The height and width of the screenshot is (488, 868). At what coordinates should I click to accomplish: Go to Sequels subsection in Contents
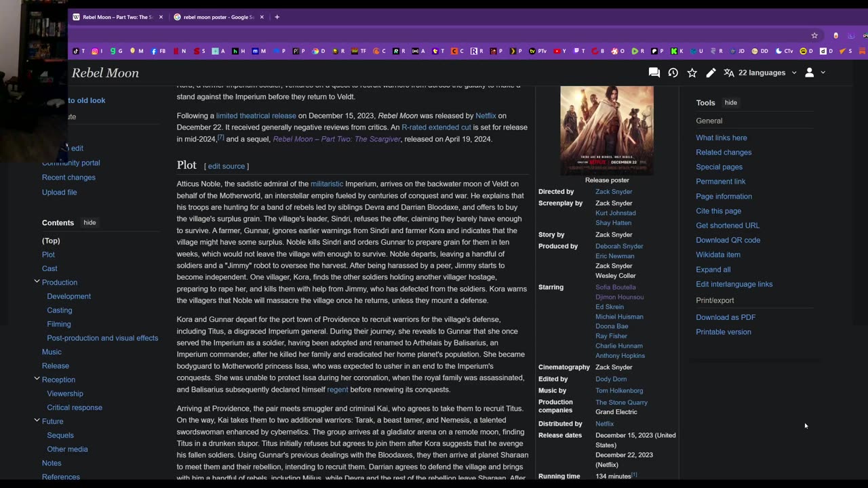click(x=60, y=435)
